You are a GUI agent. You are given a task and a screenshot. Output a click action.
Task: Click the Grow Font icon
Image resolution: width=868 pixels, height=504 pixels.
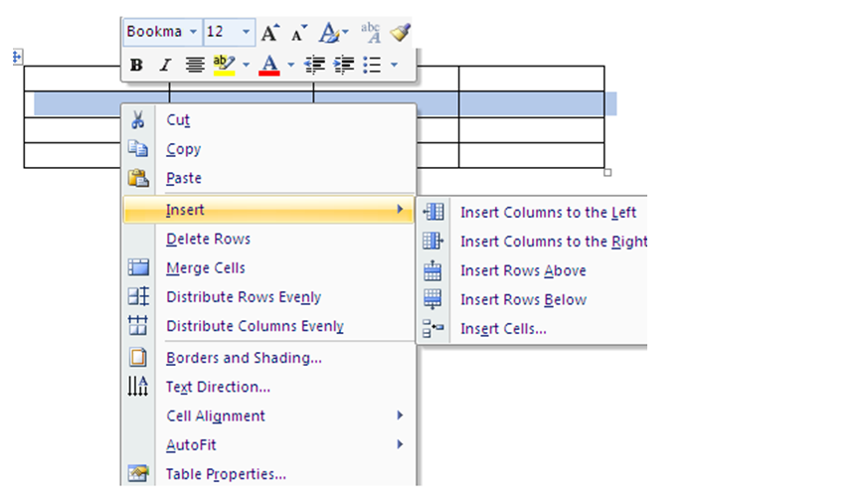point(270,33)
